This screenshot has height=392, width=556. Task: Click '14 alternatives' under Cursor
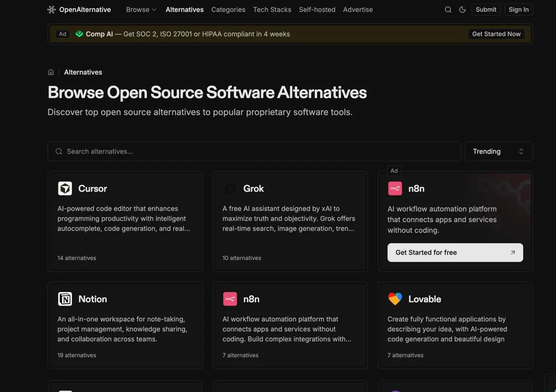[x=76, y=258]
